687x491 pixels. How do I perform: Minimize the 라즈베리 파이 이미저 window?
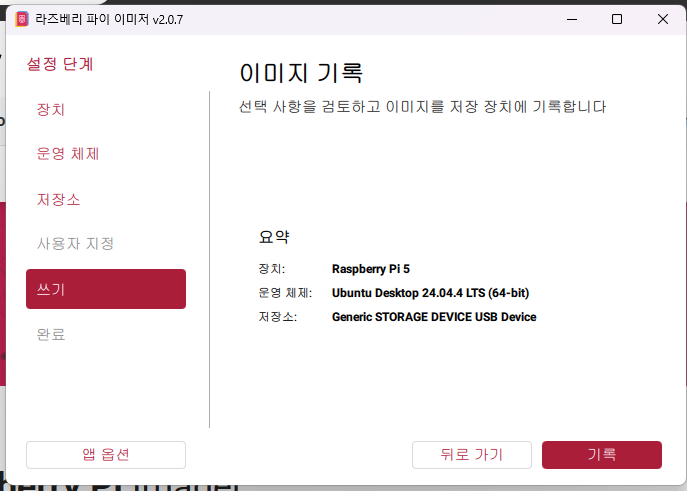(x=572, y=19)
